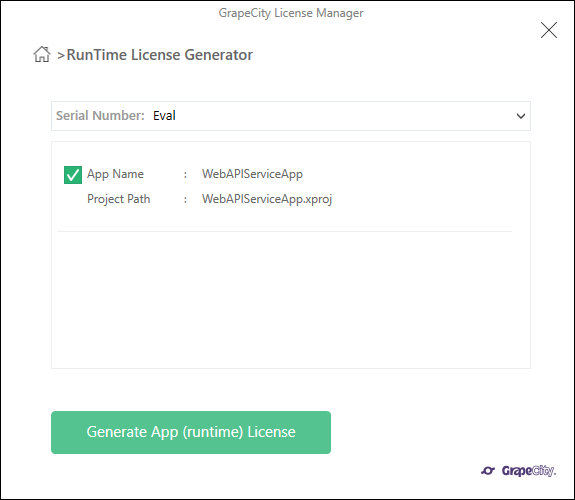
Task: Generate the App (runtime) License
Action: click(191, 432)
